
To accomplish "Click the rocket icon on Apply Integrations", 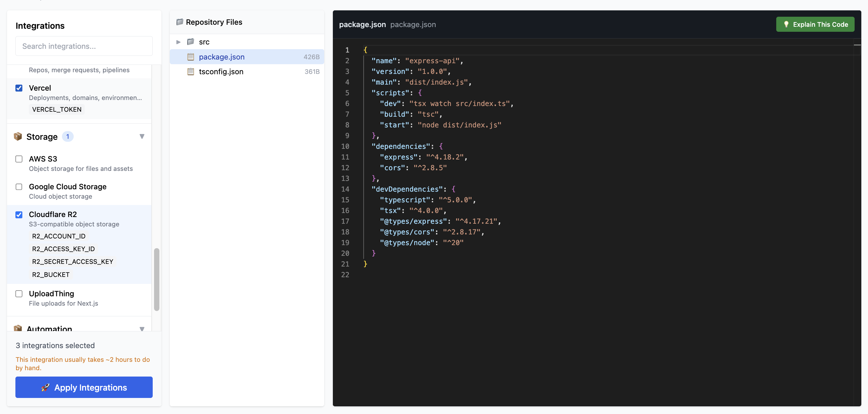I will pos(46,387).
